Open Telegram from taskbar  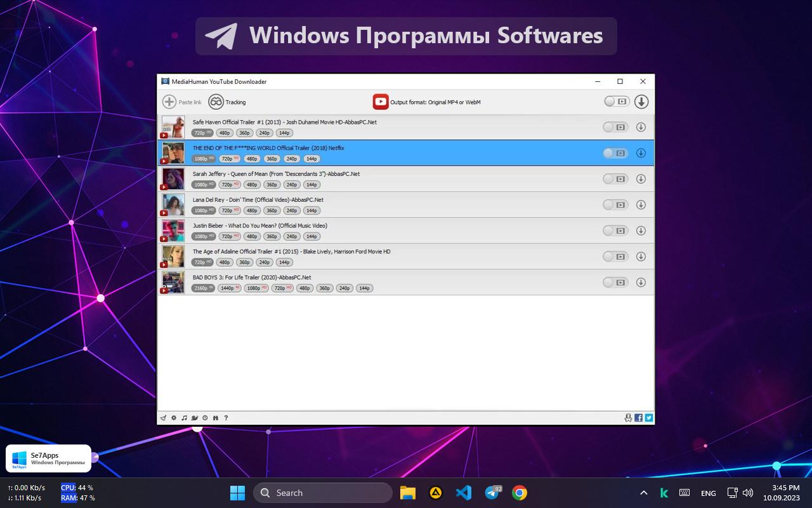(492, 493)
